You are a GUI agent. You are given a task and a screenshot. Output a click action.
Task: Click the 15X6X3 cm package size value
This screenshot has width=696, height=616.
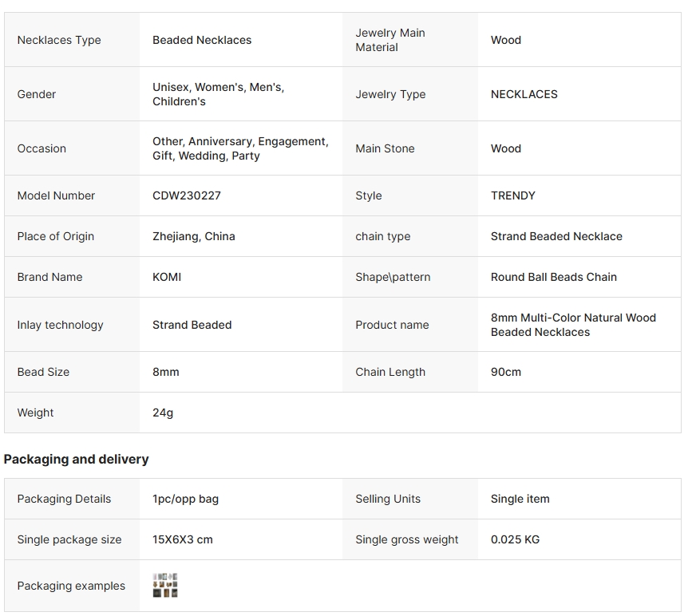pyautogui.click(x=183, y=539)
